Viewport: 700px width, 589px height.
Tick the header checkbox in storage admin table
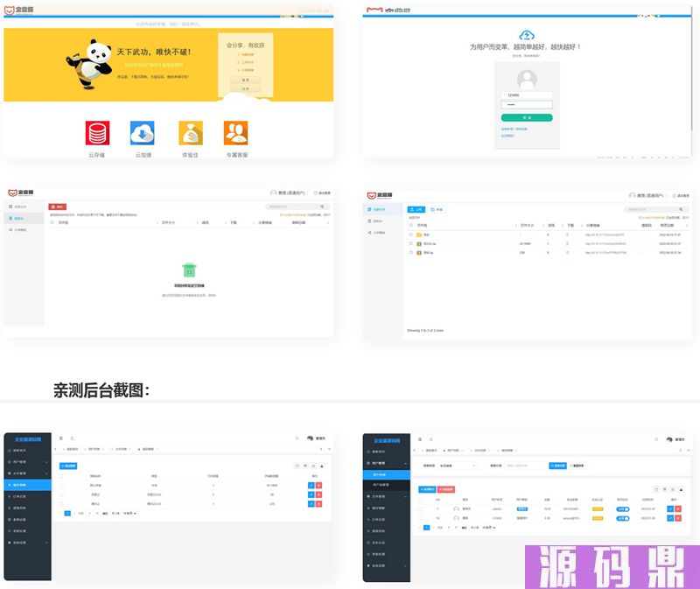coord(61,476)
